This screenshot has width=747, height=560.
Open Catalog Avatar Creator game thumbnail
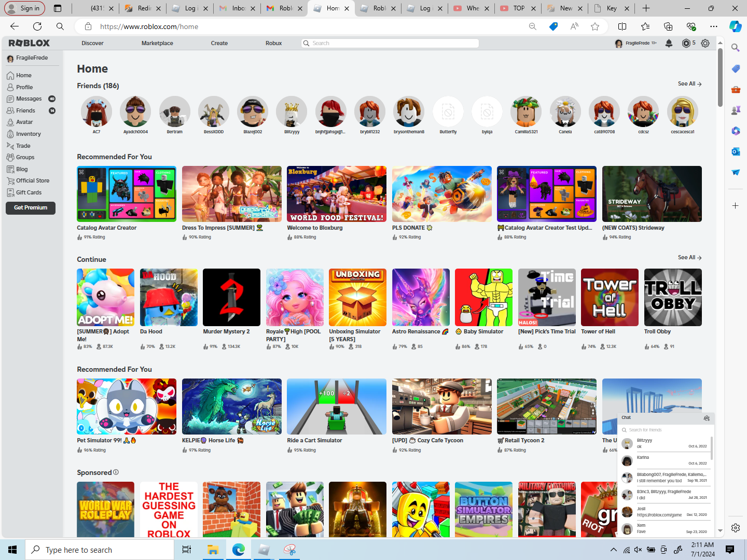127,194
